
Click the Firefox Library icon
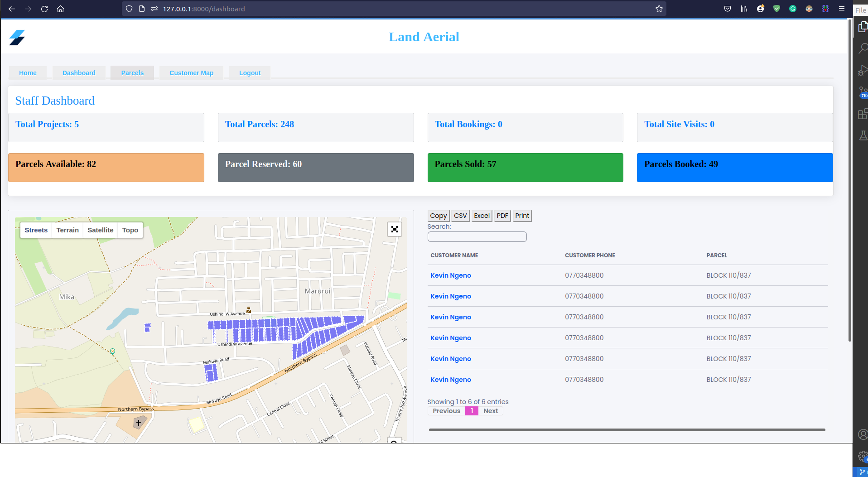(x=744, y=9)
